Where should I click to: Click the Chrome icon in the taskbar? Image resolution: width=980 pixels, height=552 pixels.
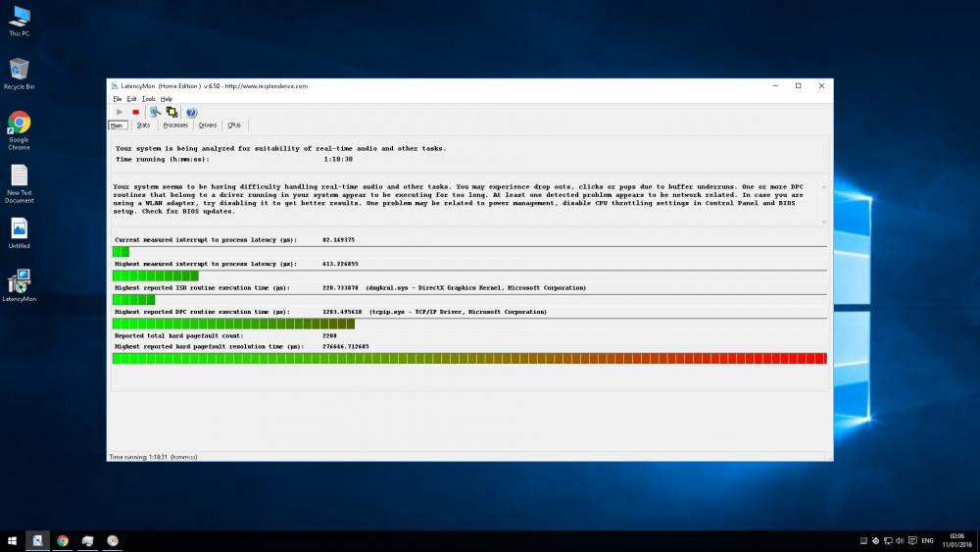tap(63, 541)
